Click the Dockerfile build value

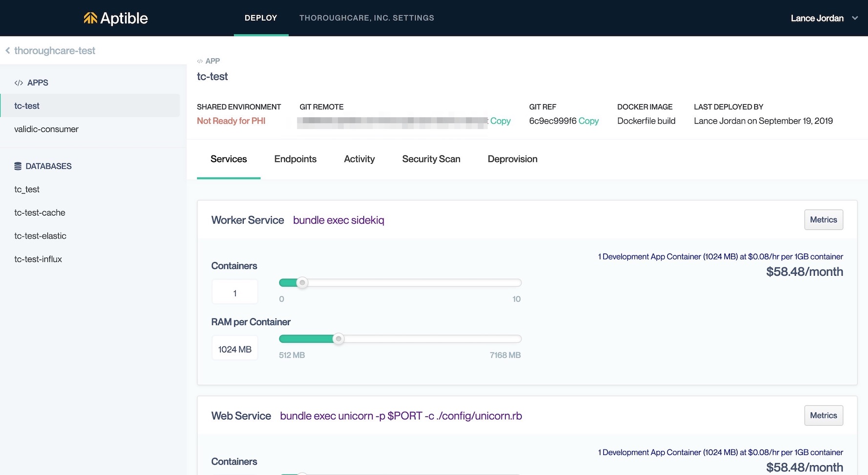point(646,121)
